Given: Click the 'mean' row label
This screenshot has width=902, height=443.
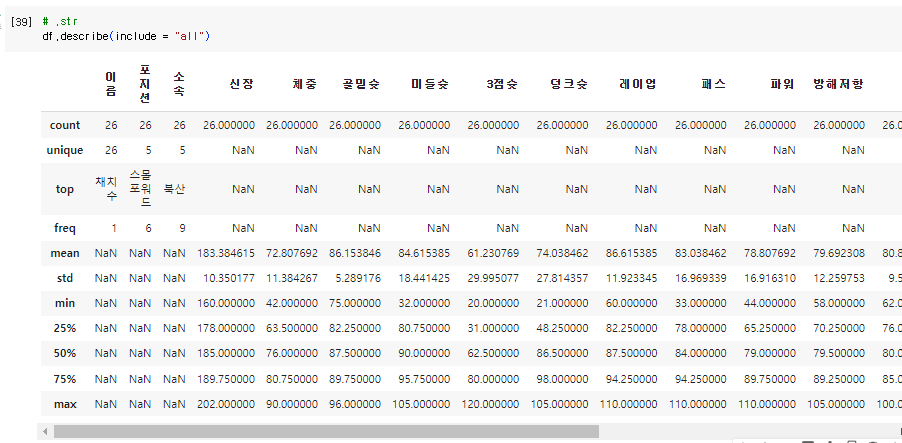Looking at the screenshot, I should 65,253.
